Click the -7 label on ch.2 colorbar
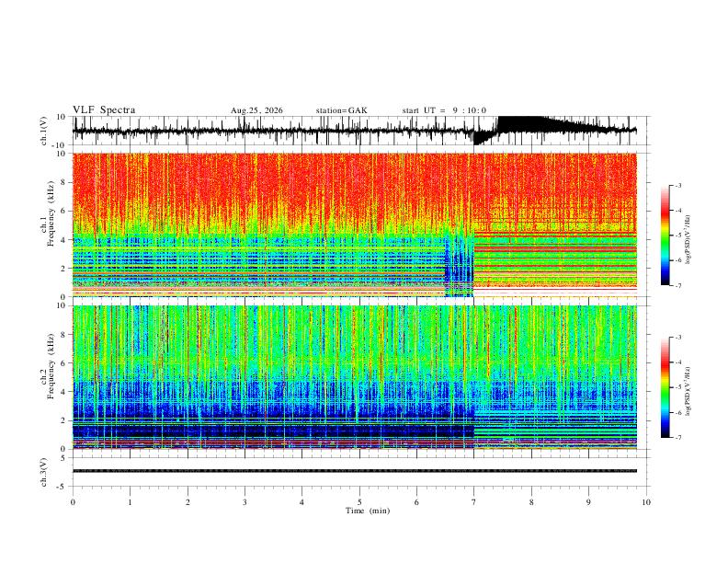This screenshot has height=563, width=728. [677, 438]
